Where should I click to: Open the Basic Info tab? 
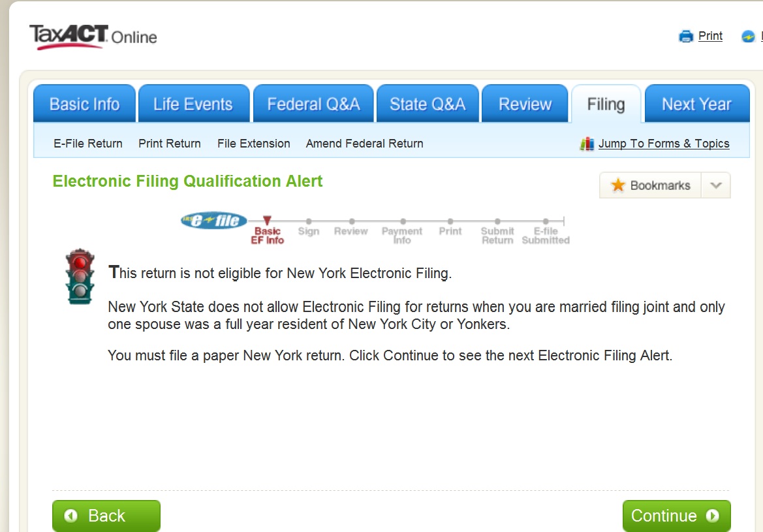pos(84,104)
